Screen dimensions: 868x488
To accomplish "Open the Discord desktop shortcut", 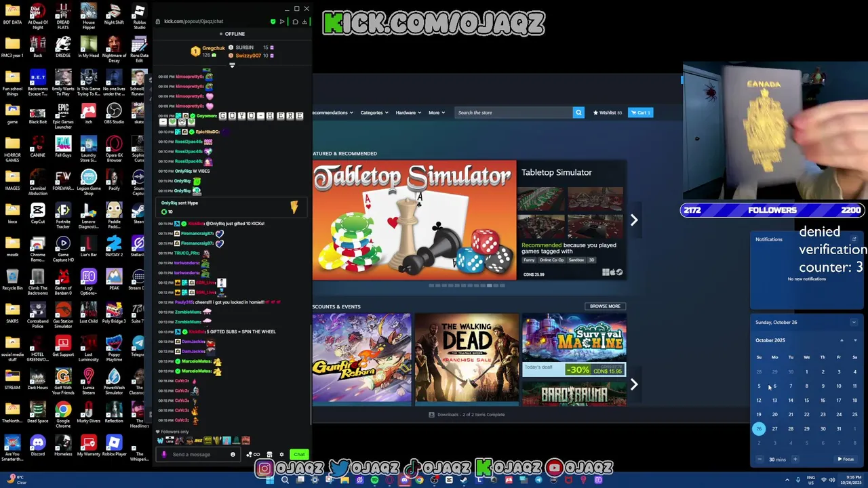I will (38, 446).
